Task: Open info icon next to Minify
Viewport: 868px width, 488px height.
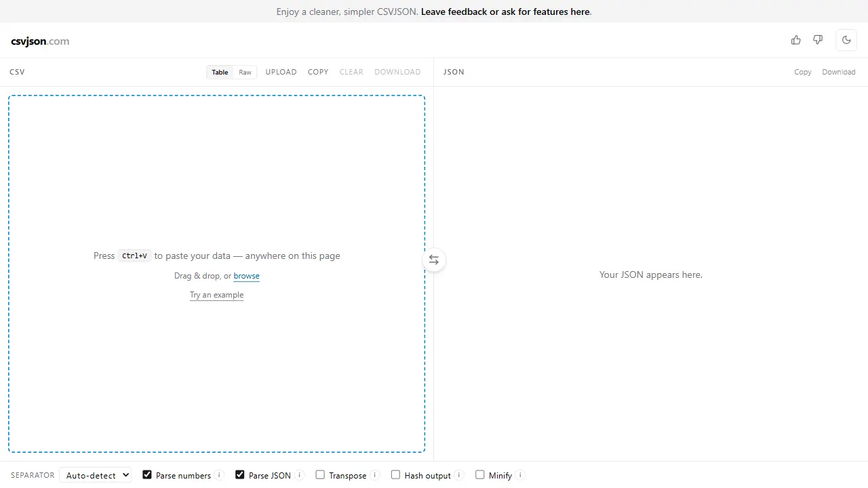Action: tap(521, 475)
